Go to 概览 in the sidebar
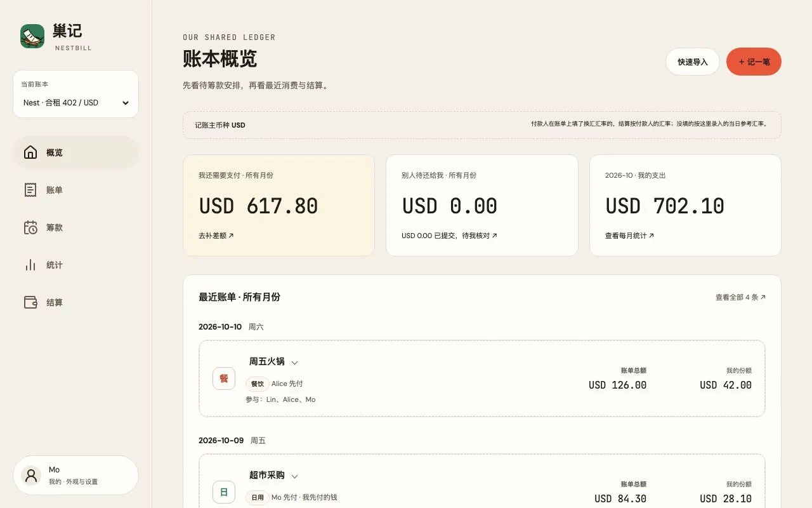 [x=76, y=152]
